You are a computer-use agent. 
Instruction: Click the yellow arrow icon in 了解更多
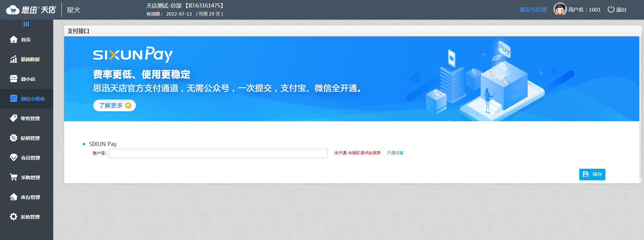click(x=128, y=106)
